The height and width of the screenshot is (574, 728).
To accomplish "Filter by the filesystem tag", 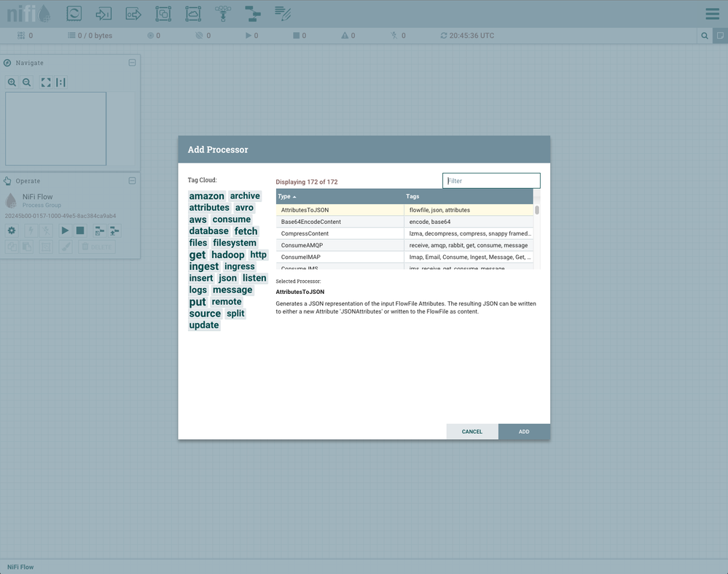I will pos(235,243).
